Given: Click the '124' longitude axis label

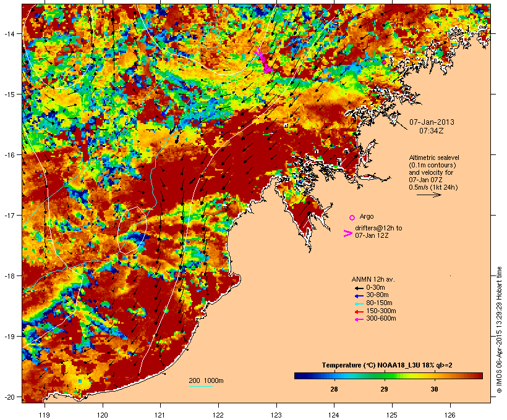Looking at the screenshot, I should [334, 415].
